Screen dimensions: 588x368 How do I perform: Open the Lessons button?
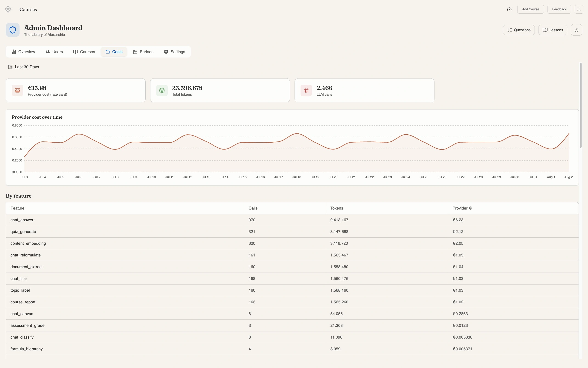tap(553, 30)
